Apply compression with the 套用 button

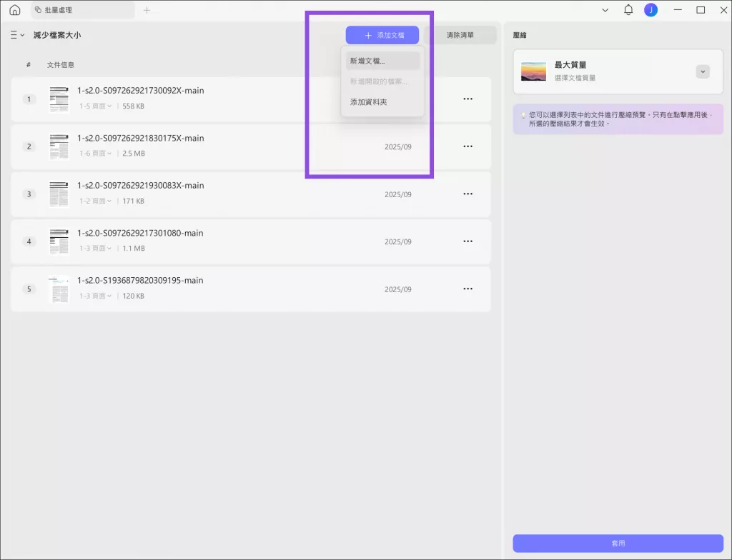pyautogui.click(x=618, y=543)
